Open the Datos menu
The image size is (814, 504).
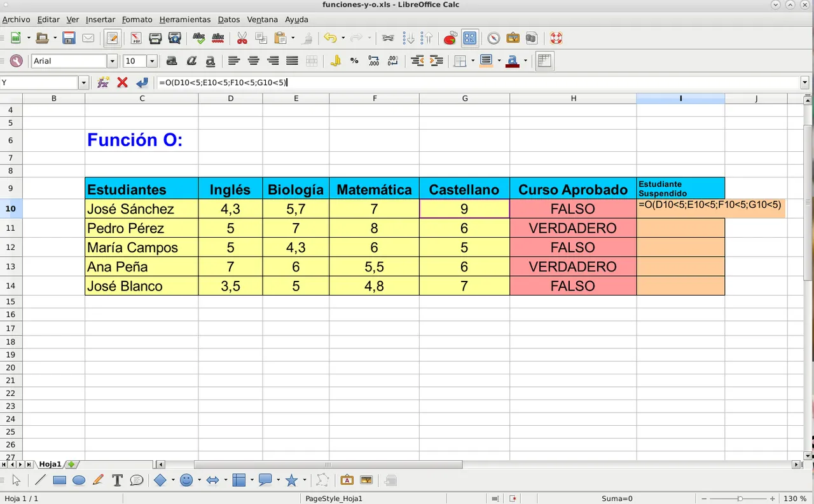point(228,20)
